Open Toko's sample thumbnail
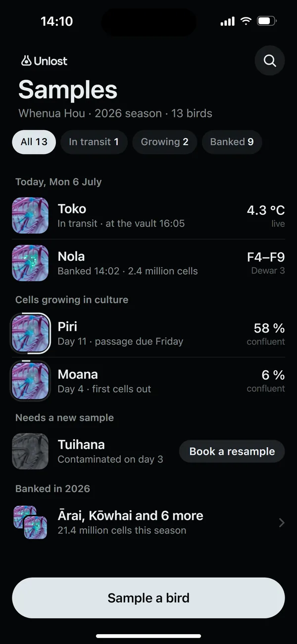Image resolution: width=297 pixels, height=644 pixels. coord(30,216)
